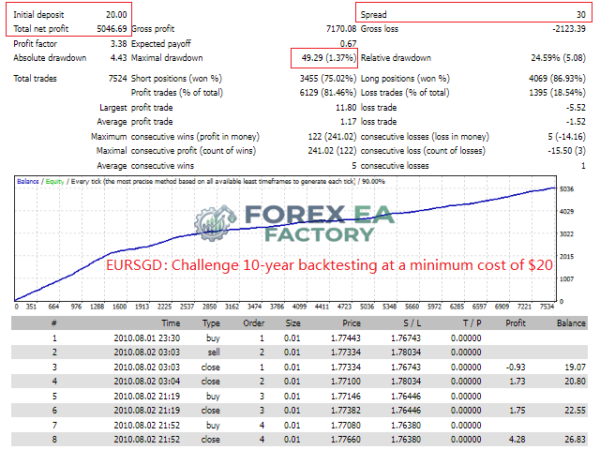Click the 'Initial deposit' label
Screen dimensions: 600x450
(x=39, y=15)
